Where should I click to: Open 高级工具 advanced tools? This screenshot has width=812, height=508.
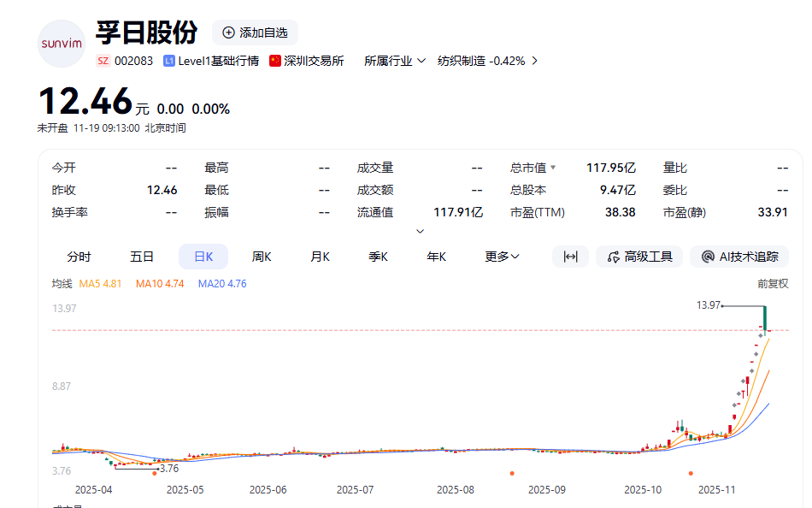639,257
